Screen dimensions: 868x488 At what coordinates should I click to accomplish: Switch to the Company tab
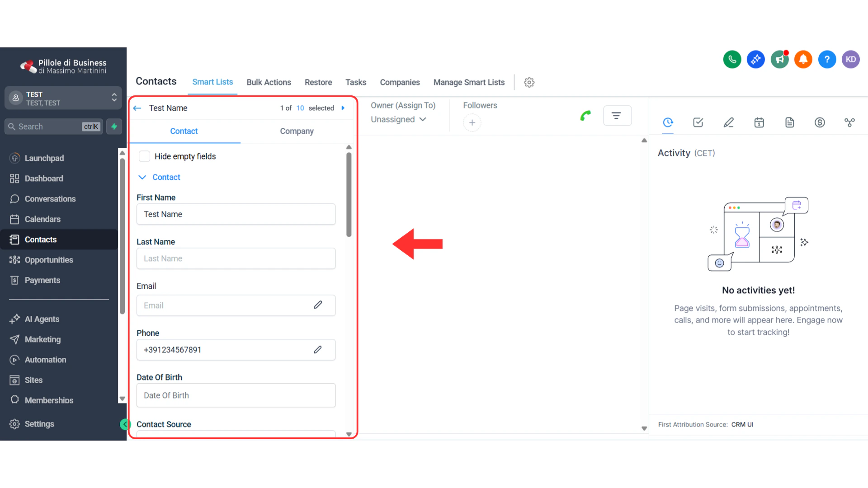point(297,131)
